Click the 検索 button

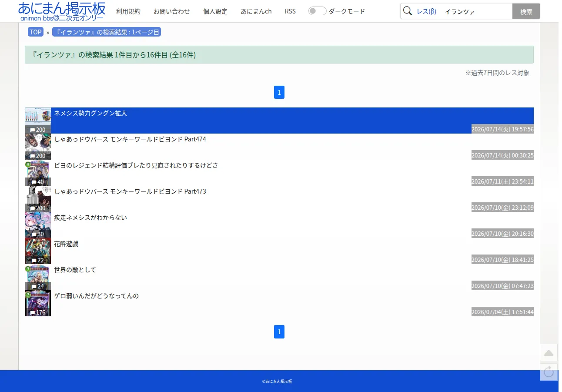(526, 11)
